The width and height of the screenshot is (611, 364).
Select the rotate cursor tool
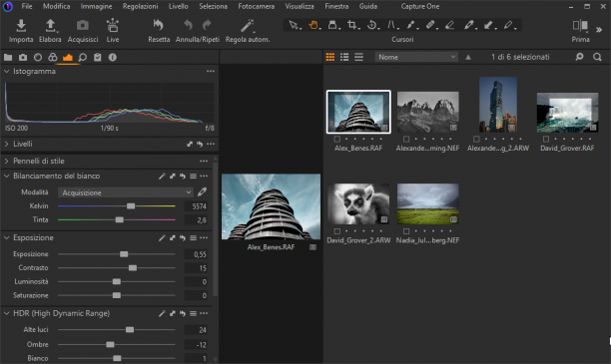tap(372, 25)
